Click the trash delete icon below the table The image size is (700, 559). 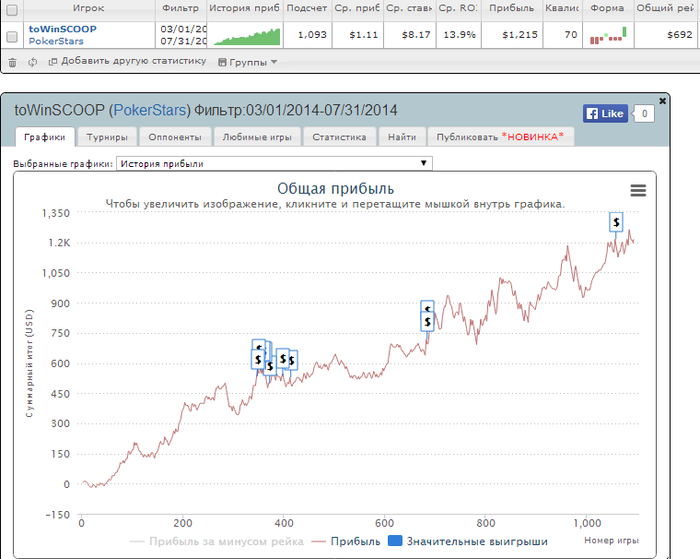[12, 63]
